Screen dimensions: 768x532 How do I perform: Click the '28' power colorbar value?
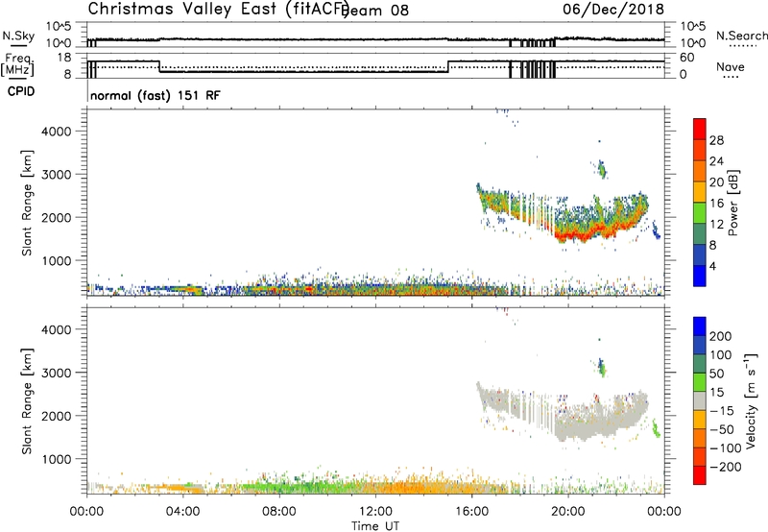[716, 140]
